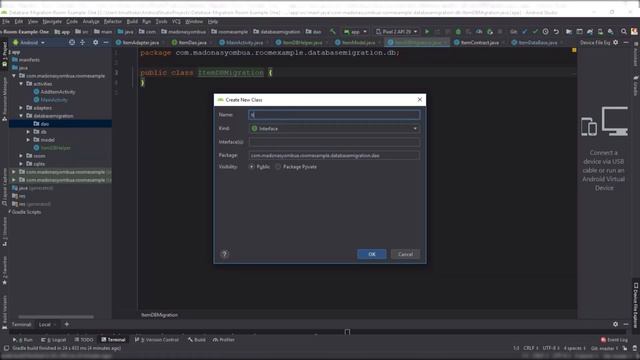Switch to the ItemAdapter.java tab

click(x=140, y=42)
